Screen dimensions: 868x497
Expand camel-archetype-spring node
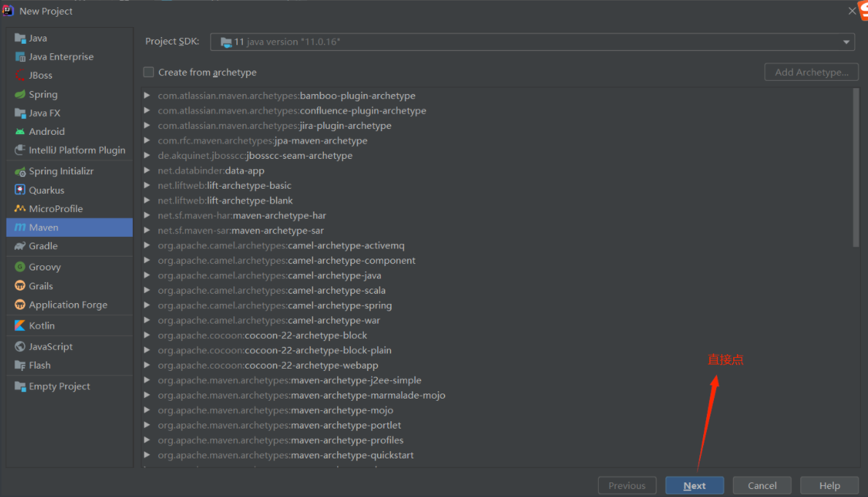point(147,305)
